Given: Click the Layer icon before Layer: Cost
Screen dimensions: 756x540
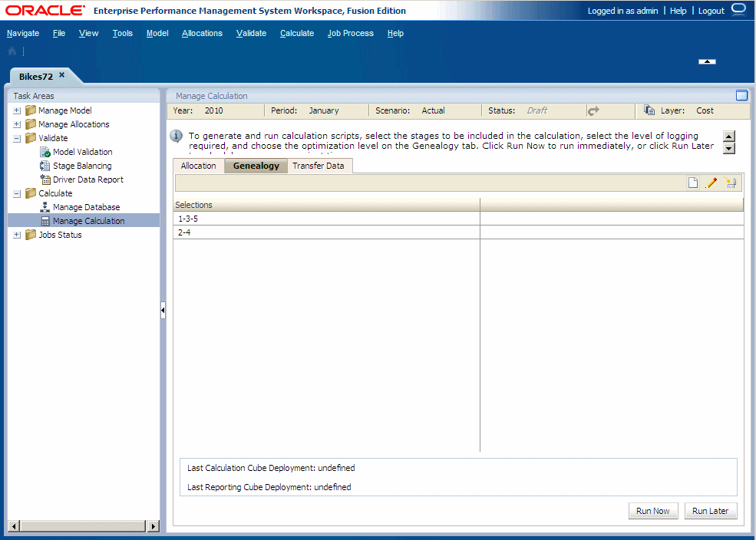Looking at the screenshot, I should click(649, 110).
